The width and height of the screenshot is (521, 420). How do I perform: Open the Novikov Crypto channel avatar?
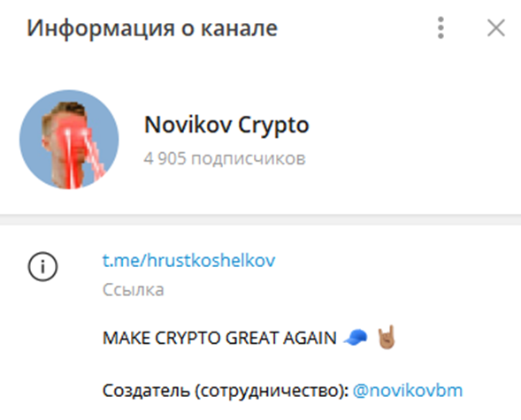(x=69, y=140)
